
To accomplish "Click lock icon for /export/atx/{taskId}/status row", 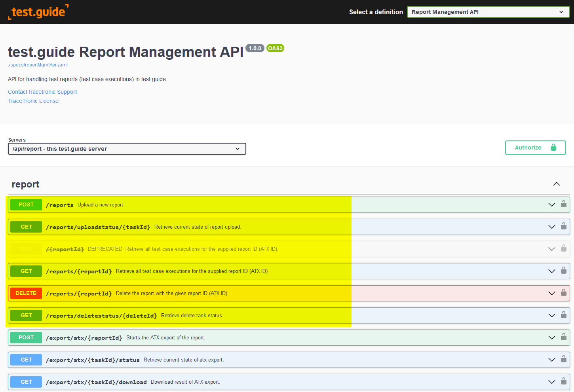I will click(x=563, y=359).
